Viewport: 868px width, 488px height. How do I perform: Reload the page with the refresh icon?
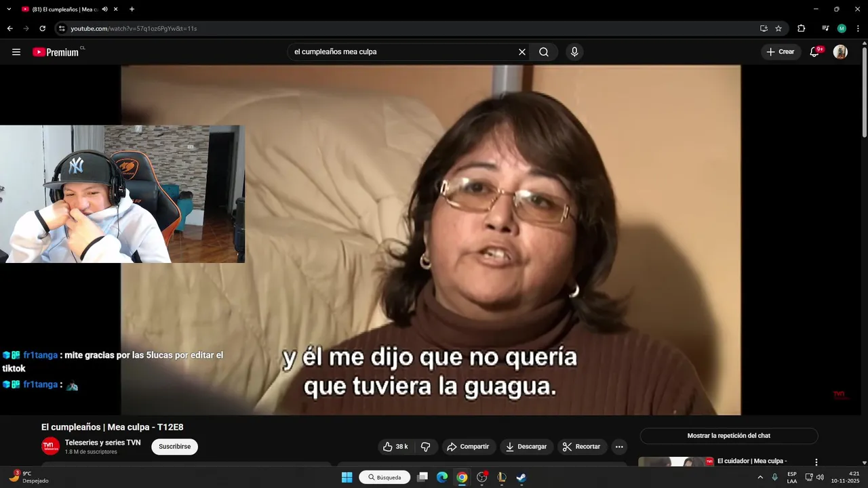[x=42, y=28]
